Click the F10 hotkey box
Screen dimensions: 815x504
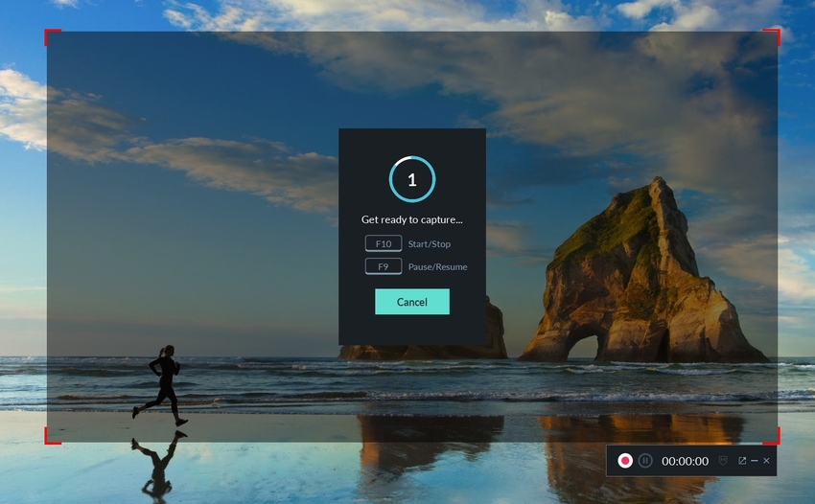(x=384, y=243)
